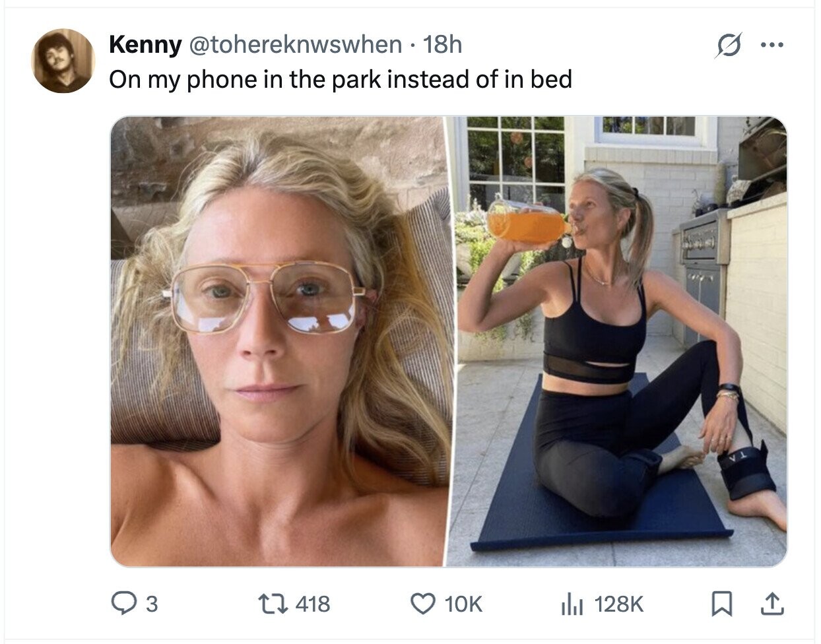Reply using the speech bubble icon
This screenshot has height=644, width=821.
click(123, 604)
